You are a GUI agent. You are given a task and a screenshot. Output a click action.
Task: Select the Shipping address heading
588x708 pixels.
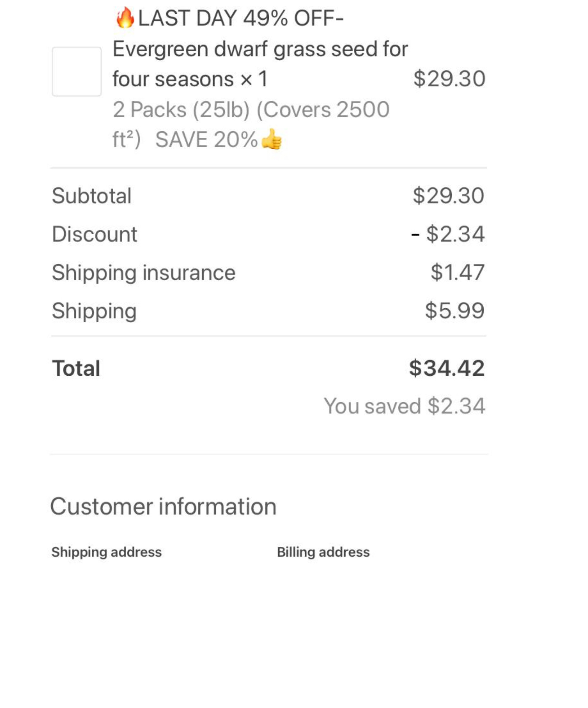point(106,552)
